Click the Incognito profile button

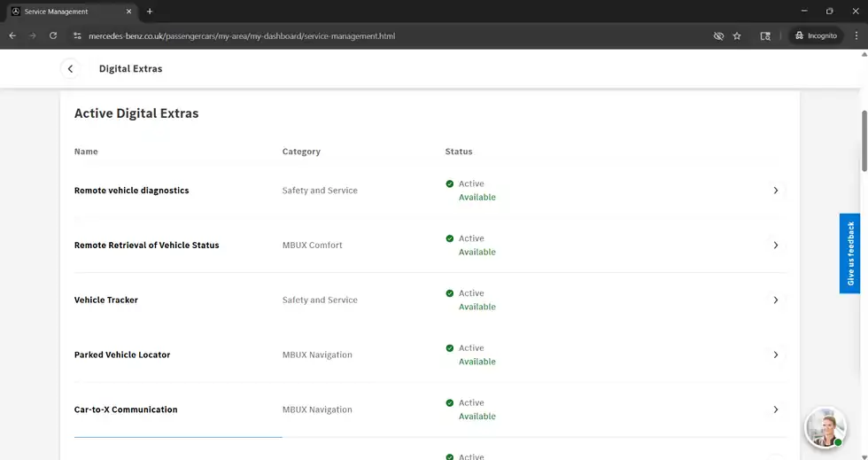pos(816,36)
